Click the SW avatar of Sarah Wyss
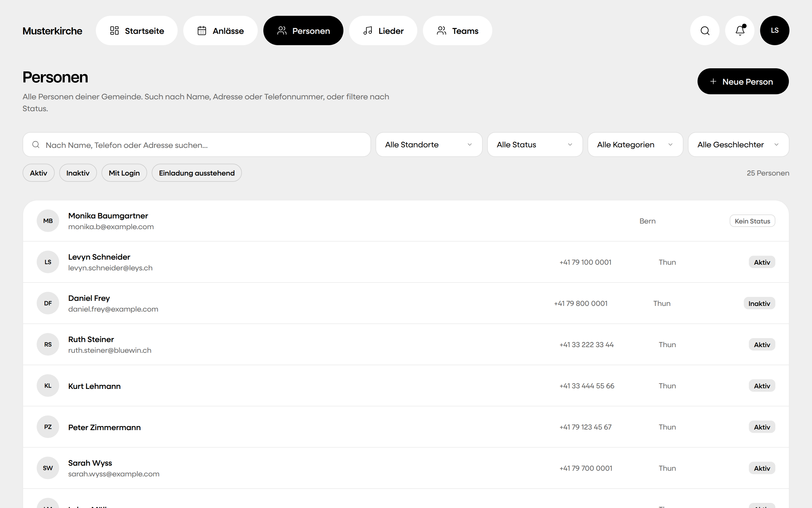The height and width of the screenshot is (508, 812). coord(48,468)
